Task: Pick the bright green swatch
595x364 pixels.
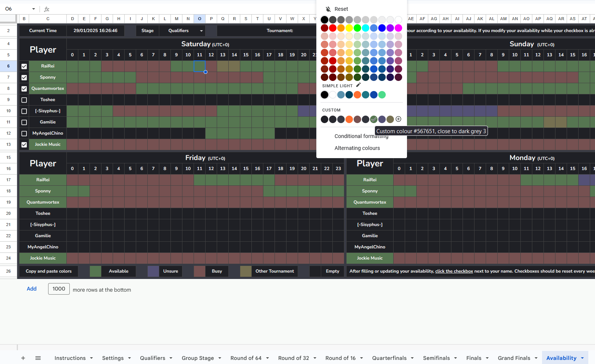Action: pos(357,28)
